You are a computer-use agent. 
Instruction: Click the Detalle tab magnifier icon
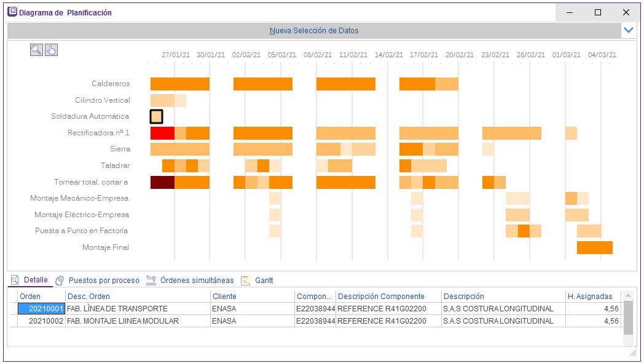point(15,280)
